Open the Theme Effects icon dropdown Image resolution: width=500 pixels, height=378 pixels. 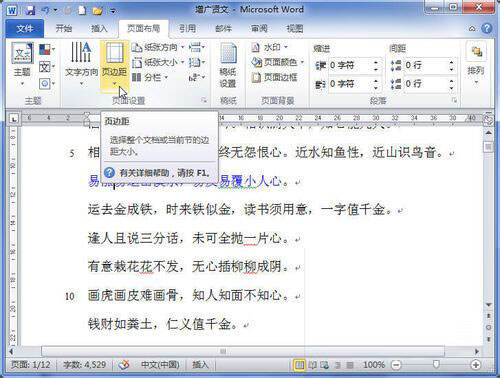coord(47,83)
